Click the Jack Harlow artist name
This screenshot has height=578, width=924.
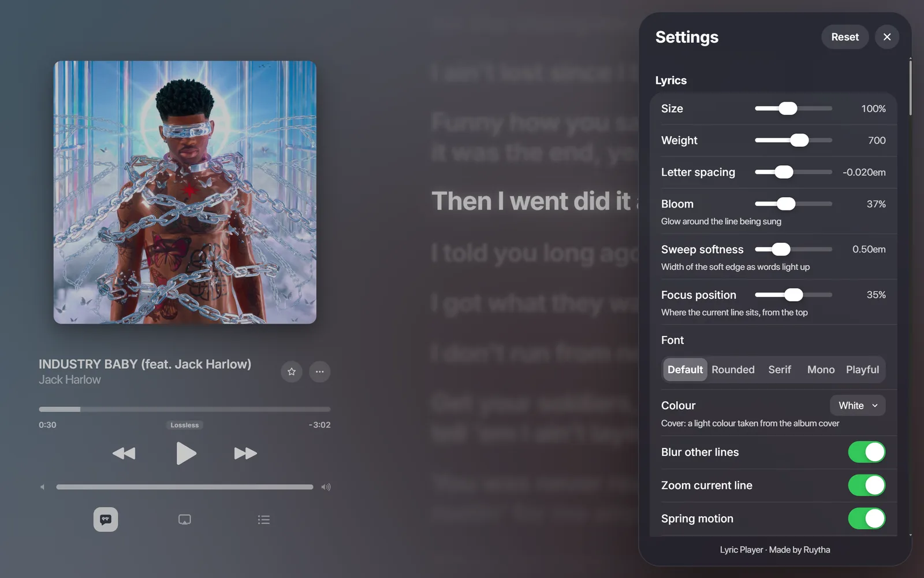pyautogui.click(x=70, y=380)
